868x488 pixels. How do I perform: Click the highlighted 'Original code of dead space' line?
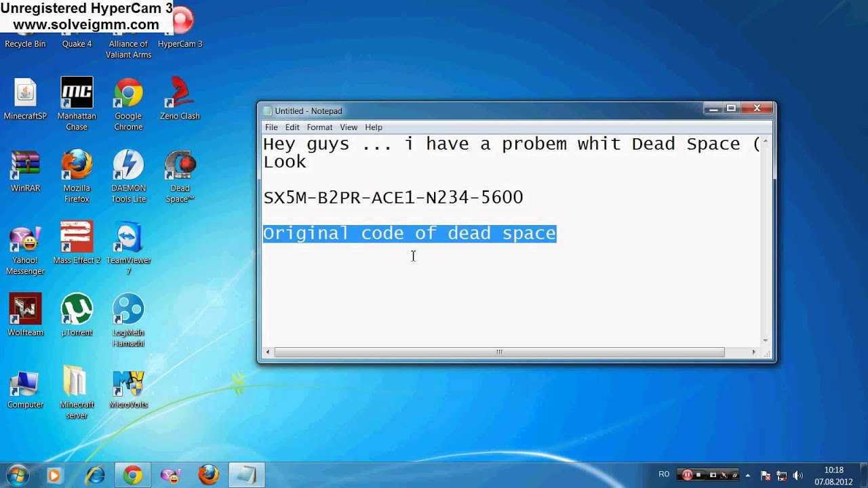pyautogui.click(x=410, y=233)
